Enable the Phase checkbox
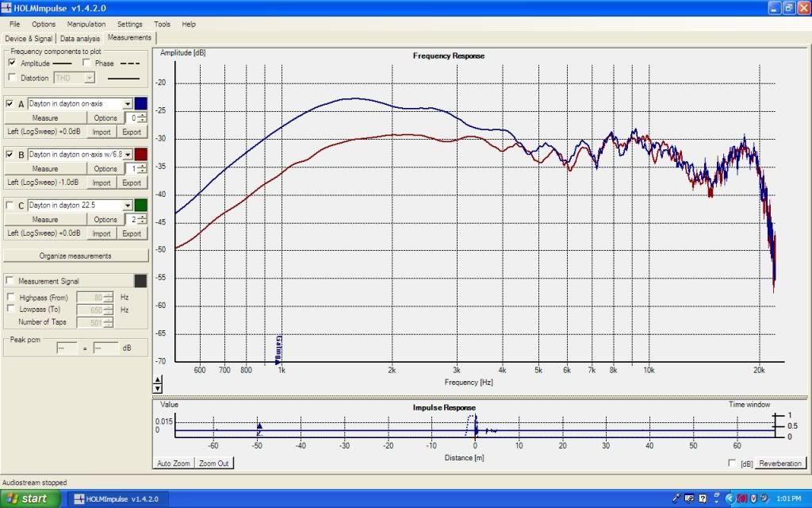This screenshot has width=812, height=508. click(86, 63)
